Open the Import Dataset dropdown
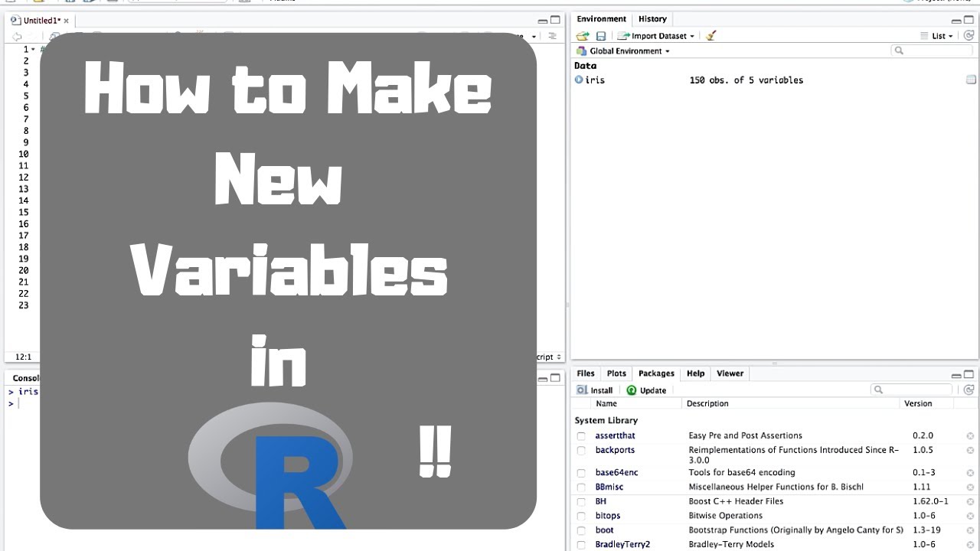 [656, 36]
